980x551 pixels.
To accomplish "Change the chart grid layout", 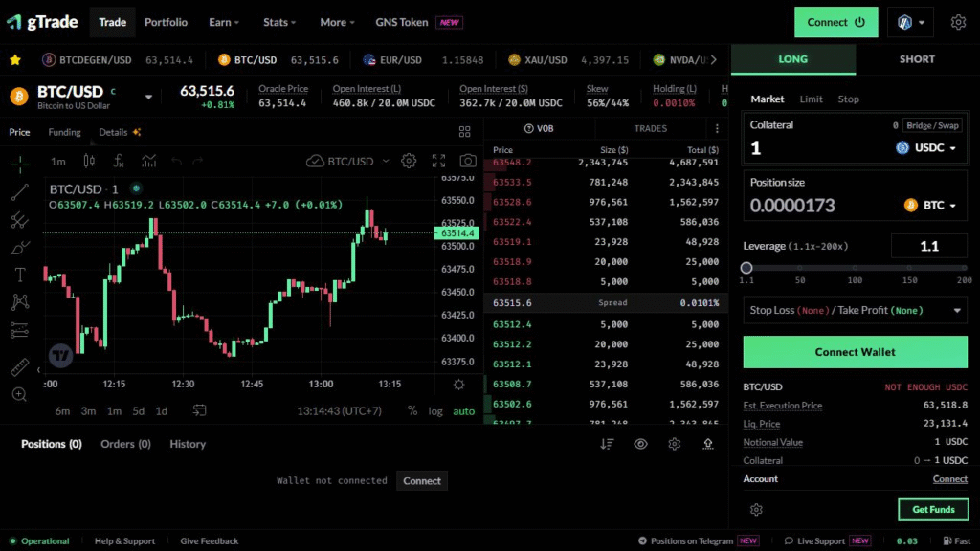I will pyautogui.click(x=464, y=132).
